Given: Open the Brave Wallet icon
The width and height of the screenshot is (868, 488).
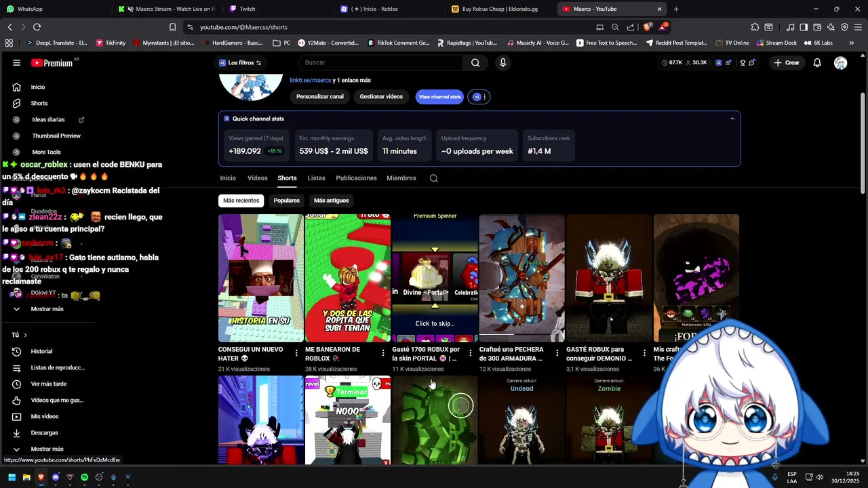Looking at the screenshot, I should (x=817, y=27).
